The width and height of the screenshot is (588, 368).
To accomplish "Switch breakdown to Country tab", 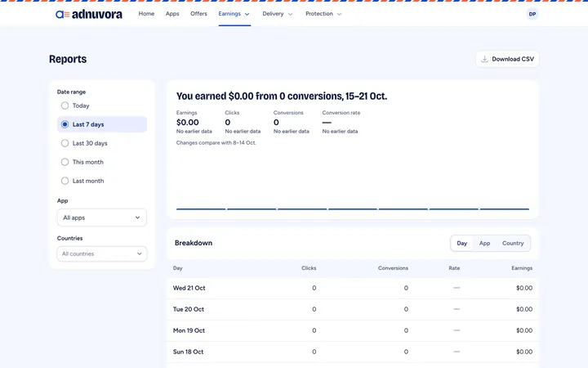I will point(513,244).
